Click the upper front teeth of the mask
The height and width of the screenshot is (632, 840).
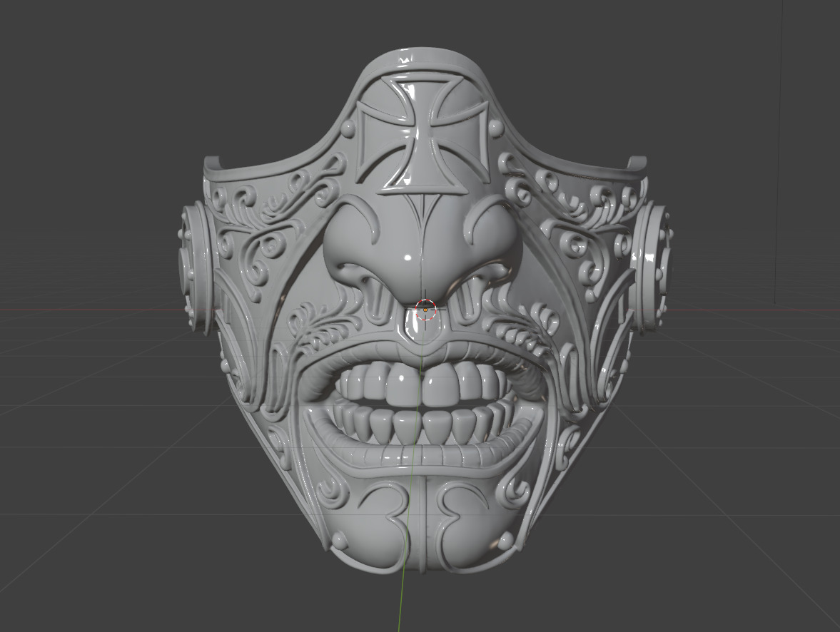[x=422, y=384]
